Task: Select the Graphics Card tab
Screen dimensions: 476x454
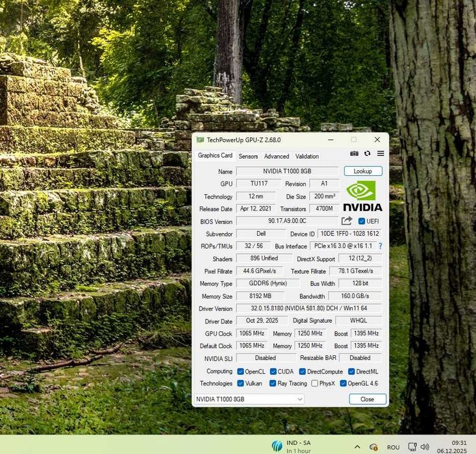Action: pos(215,155)
